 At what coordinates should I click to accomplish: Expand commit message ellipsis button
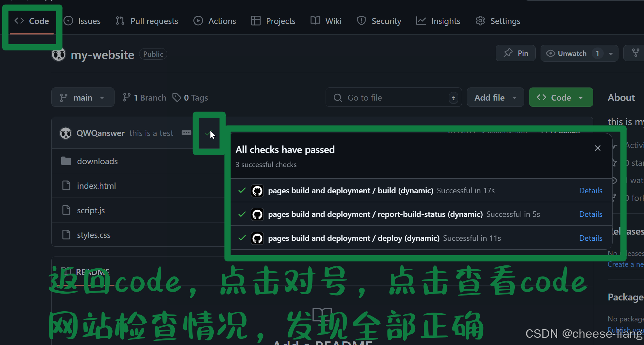(187, 133)
